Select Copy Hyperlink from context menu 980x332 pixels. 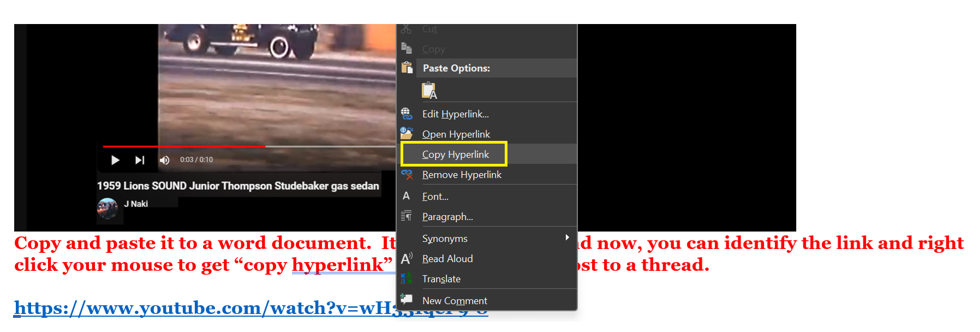(455, 155)
